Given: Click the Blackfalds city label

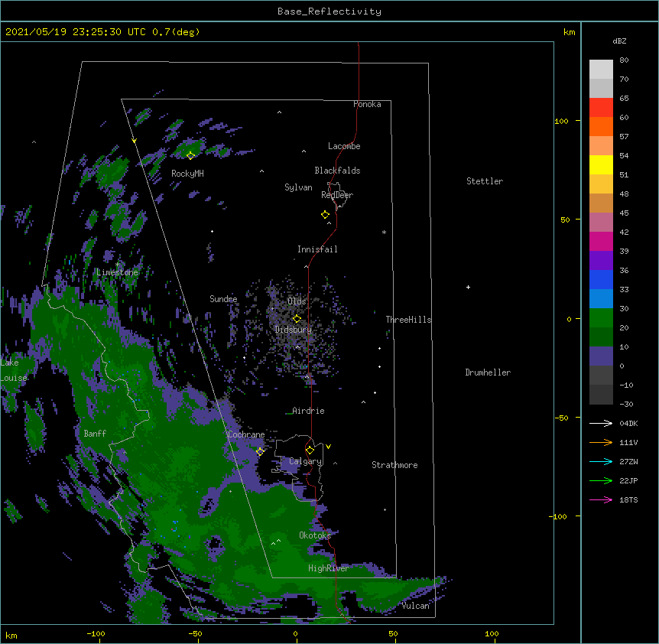Looking at the screenshot, I should 337,171.
